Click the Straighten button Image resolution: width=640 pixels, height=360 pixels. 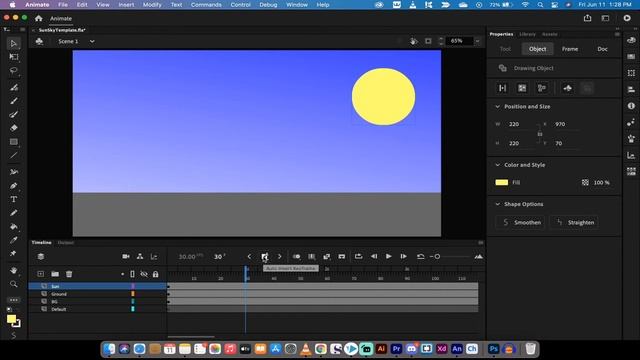574,222
